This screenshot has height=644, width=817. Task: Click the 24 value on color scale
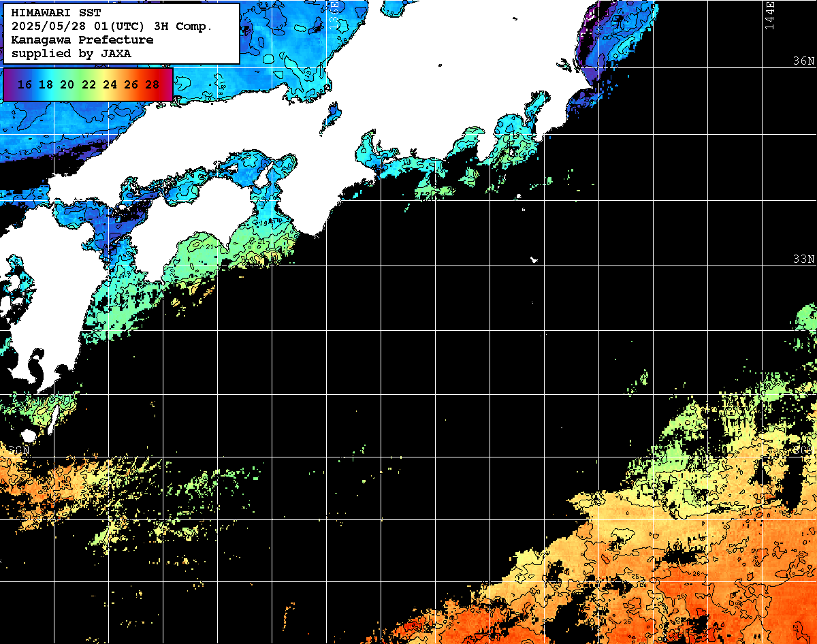(x=110, y=84)
